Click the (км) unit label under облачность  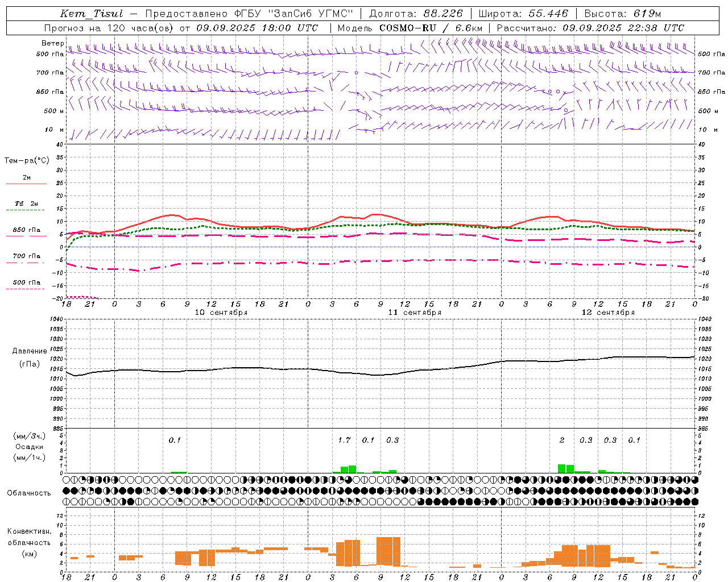[29, 554]
